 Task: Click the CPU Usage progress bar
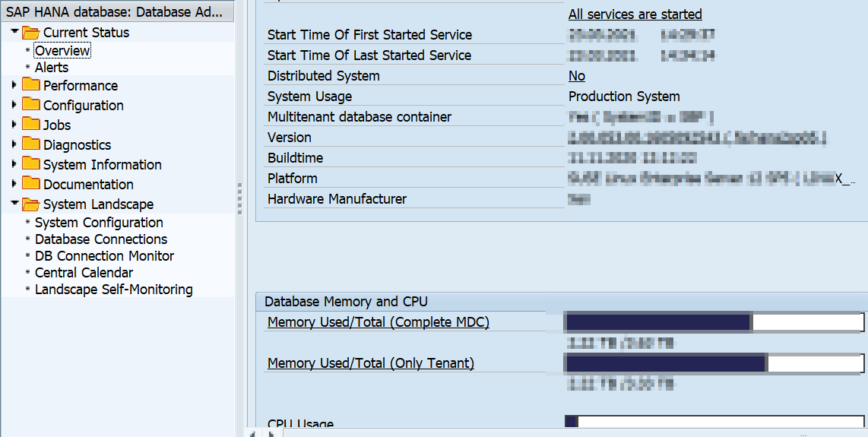pyautogui.click(x=714, y=422)
